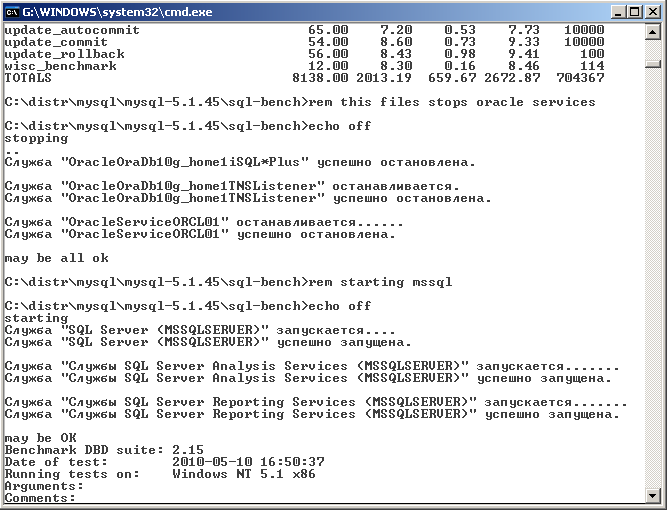
Task: Click Reporting Services 'успешно запущена' line
Action: pyautogui.click(x=312, y=414)
